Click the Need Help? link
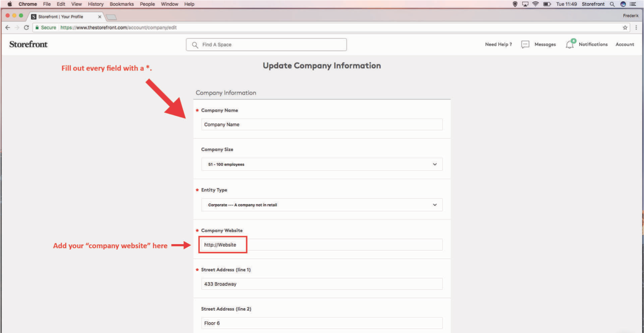Viewport: 644px width, 333px height. 498,44
